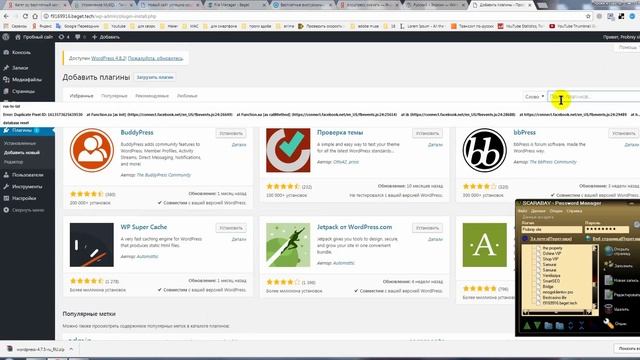The image size is (640, 360).
Task: Open Детали link for BuddyPress
Action: coord(239,145)
